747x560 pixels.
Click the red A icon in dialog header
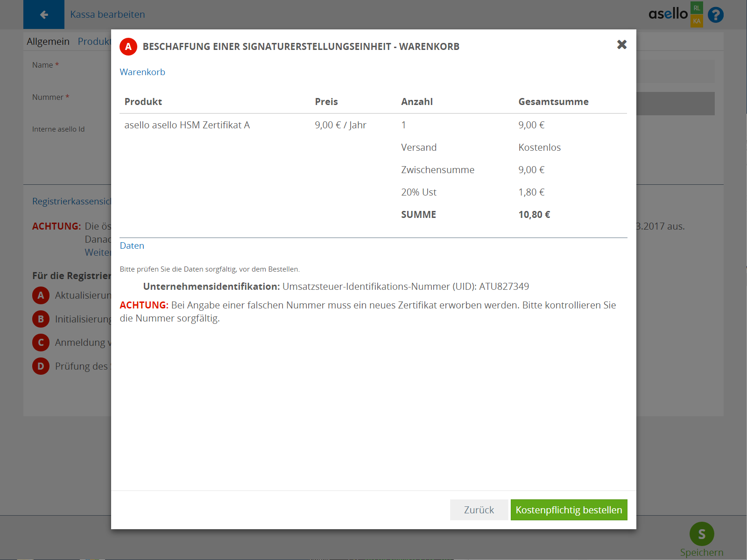pyautogui.click(x=128, y=47)
